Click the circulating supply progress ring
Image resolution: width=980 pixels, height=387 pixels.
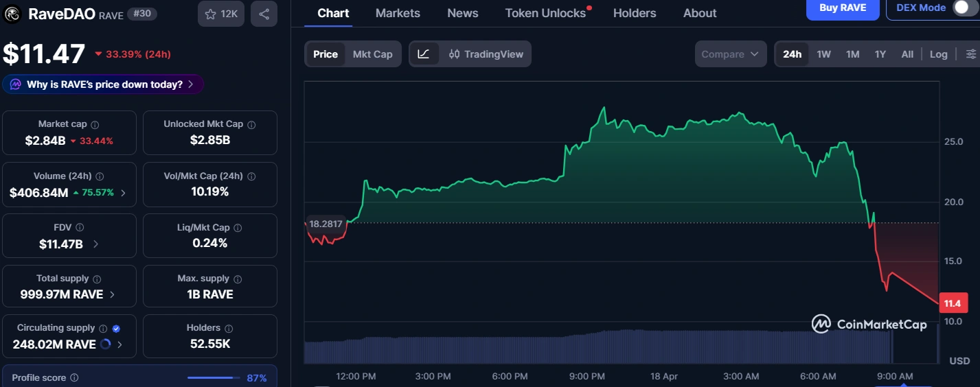(105, 344)
